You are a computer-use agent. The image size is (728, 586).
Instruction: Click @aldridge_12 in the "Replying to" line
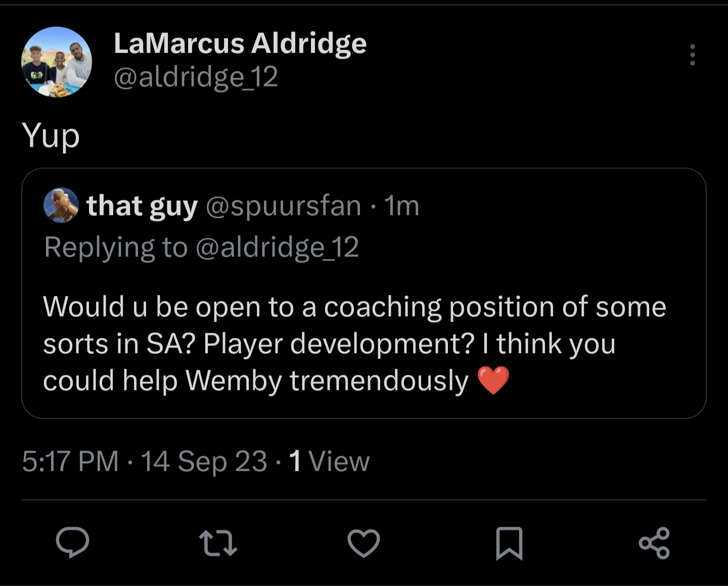[x=277, y=247]
